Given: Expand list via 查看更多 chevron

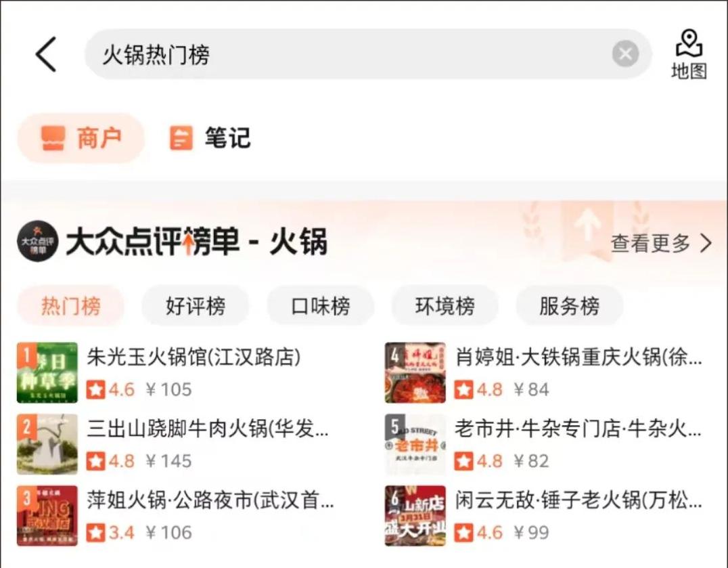Looking at the screenshot, I should [x=706, y=243].
